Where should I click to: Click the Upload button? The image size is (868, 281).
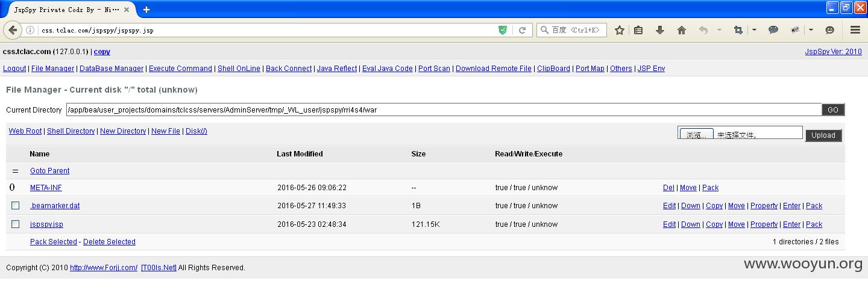click(823, 135)
